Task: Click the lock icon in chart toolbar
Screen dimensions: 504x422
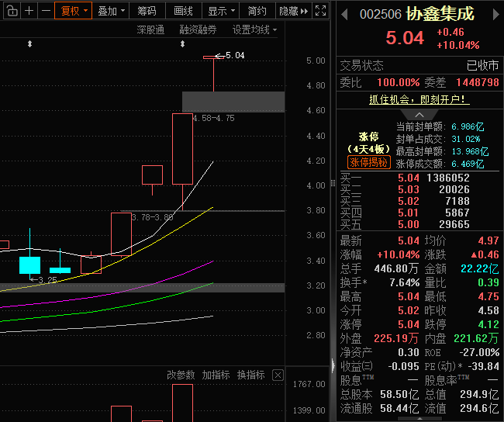Action: click(x=12, y=11)
